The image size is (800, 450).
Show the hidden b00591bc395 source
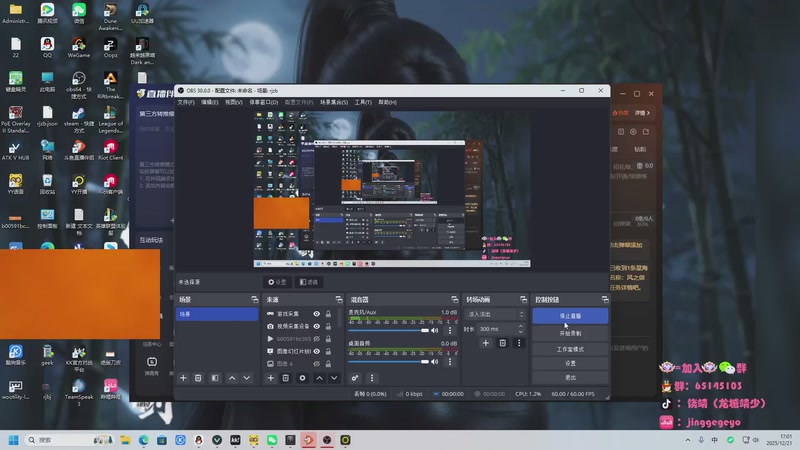(x=316, y=339)
